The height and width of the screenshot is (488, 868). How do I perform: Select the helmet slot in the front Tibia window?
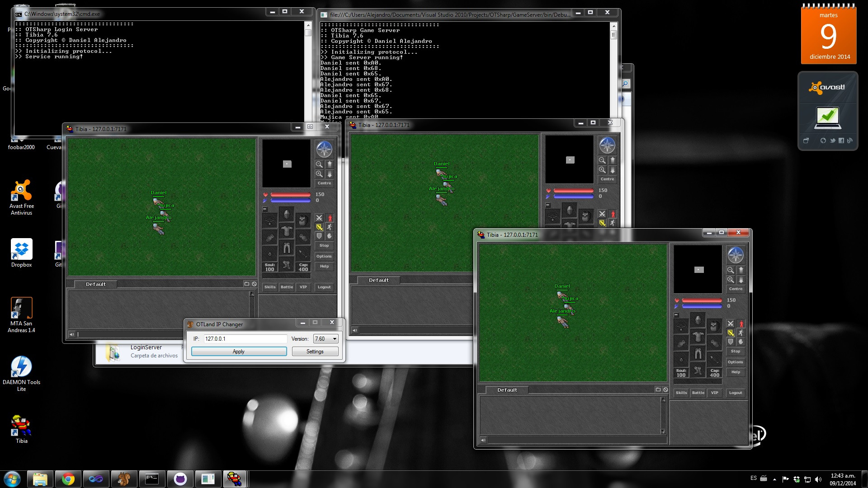pos(698,319)
